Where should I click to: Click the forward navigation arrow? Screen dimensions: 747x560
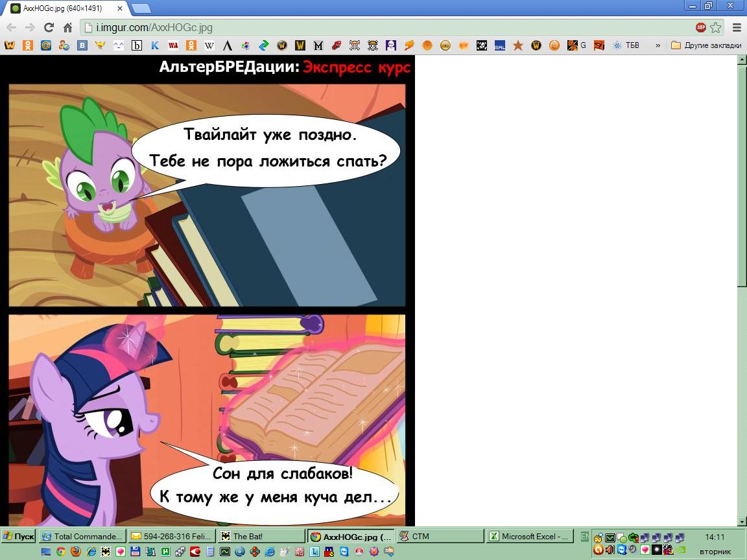[30, 28]
